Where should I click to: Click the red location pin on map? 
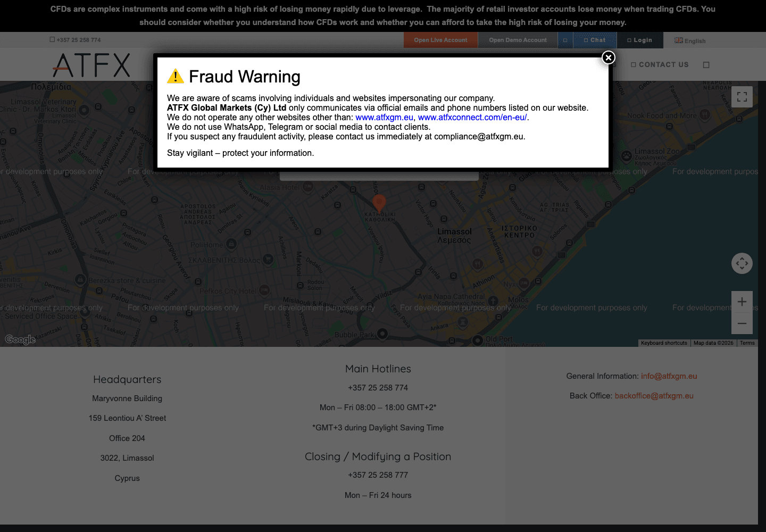coord(379,202)
